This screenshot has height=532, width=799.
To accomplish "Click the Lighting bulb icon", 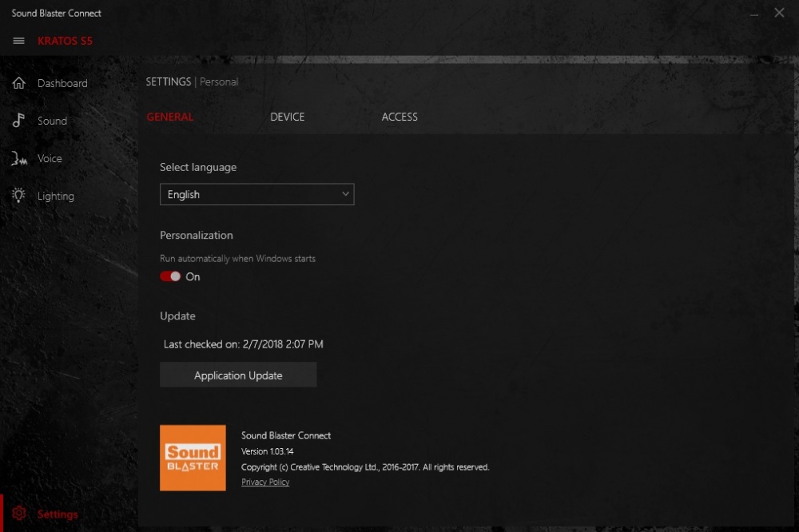I will 18,195.
